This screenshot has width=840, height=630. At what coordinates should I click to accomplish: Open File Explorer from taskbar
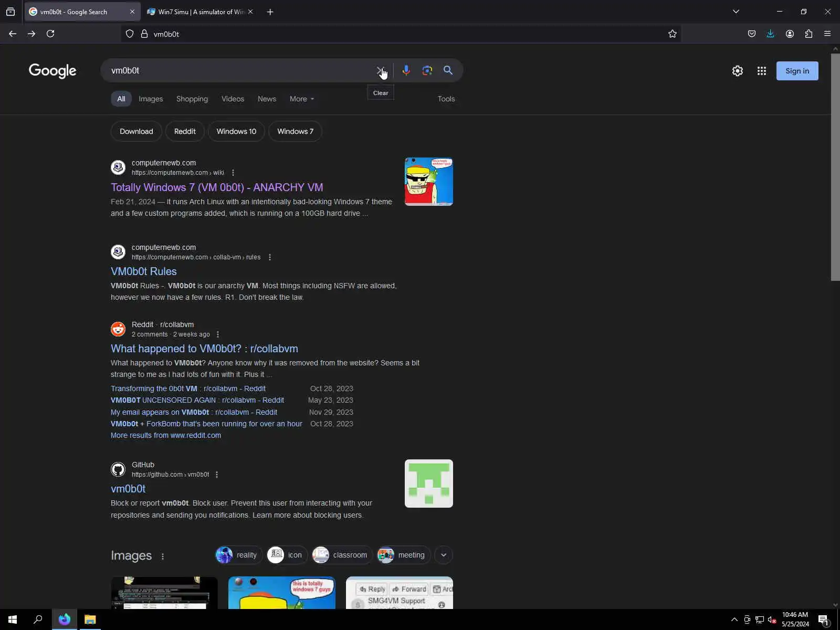(x=90, y=619)
